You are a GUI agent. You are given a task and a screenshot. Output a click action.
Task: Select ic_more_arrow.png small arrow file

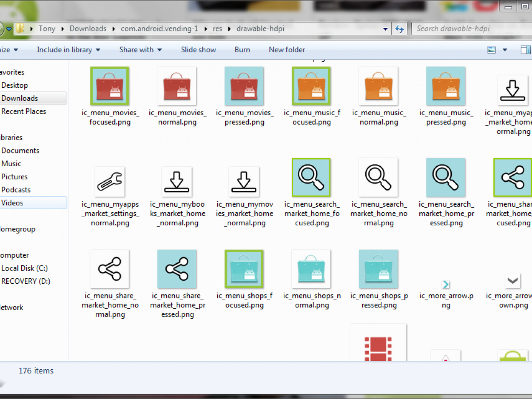[446, 284]
